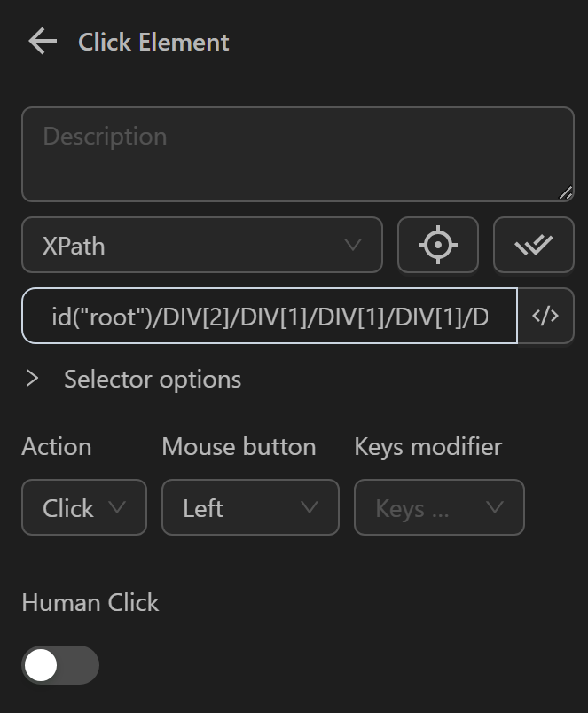Click the Description box resize handle
The width and height of the screenshot is (588, 713).
coord(566,191)
